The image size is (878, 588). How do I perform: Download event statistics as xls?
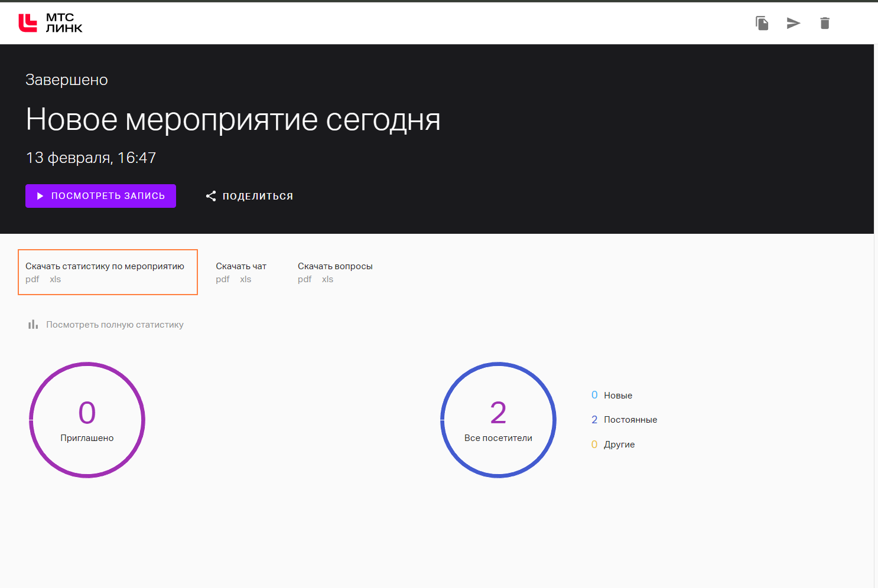pyautogui.click(x=55, y=279)
